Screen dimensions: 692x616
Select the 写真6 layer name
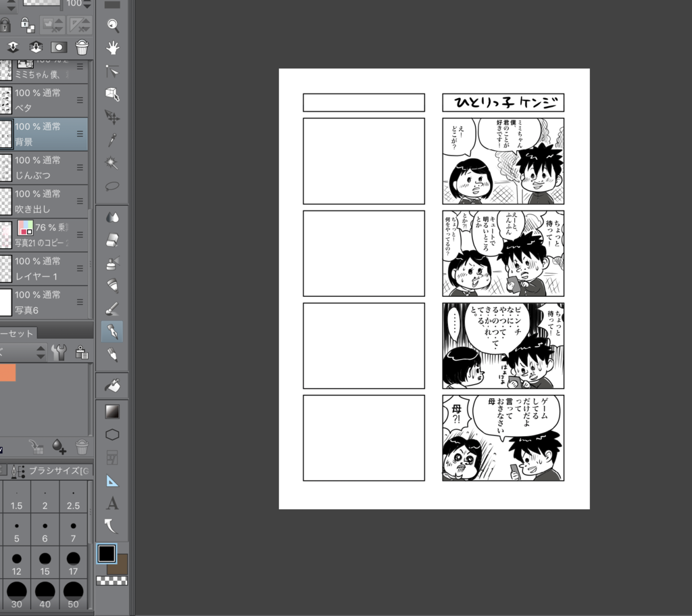coord(27,310)
